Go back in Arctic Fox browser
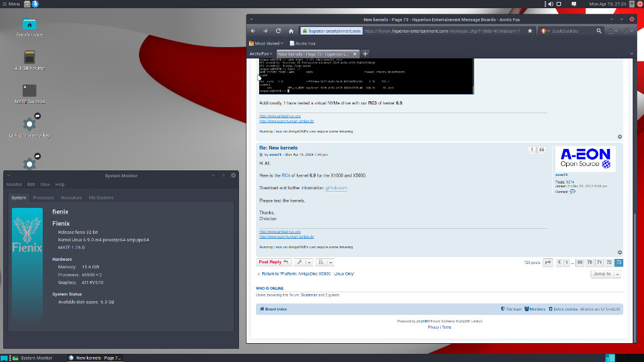The height and width of the screenshot is (362, 644). (253, 31)
